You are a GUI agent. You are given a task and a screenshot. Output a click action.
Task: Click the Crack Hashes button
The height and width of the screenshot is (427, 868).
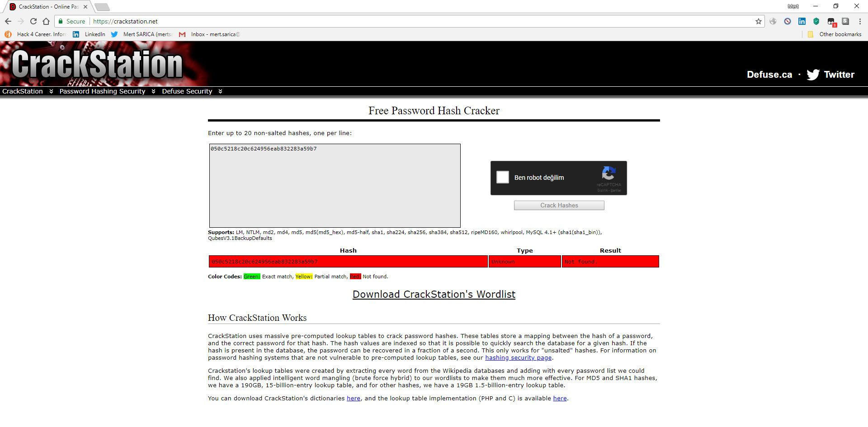(559, 205)
